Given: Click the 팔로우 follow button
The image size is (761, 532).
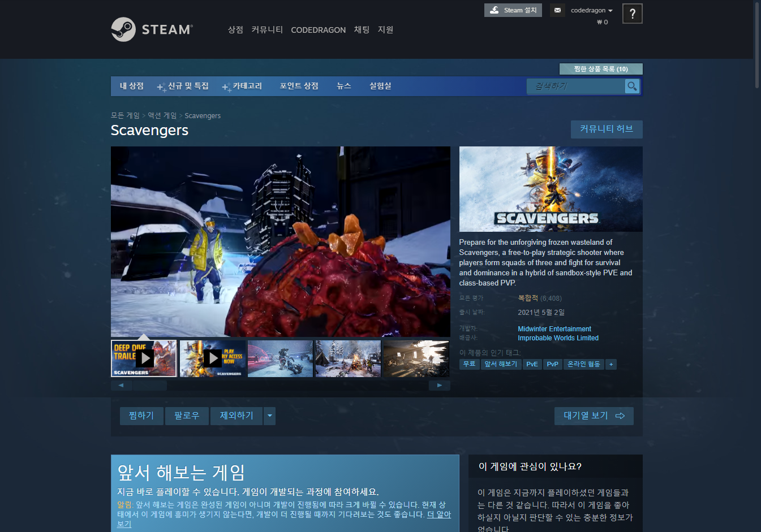Looking at the screenshot, I should 187,416.
